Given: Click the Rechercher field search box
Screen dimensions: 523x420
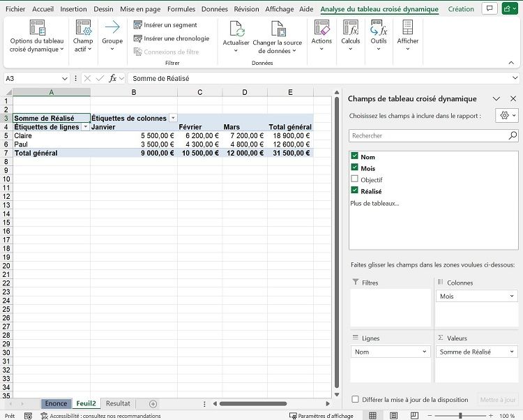Looking at the screenshot, I should pos(429,135).
